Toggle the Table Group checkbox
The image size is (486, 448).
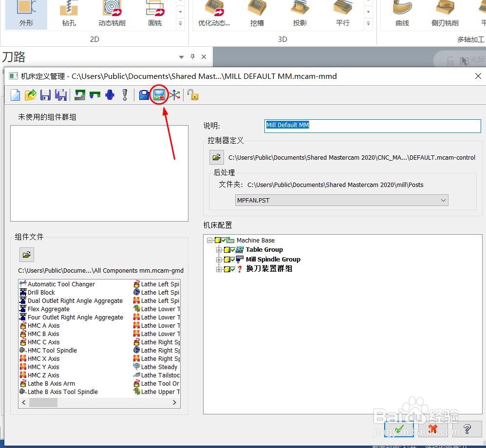[x=233, y=250]
